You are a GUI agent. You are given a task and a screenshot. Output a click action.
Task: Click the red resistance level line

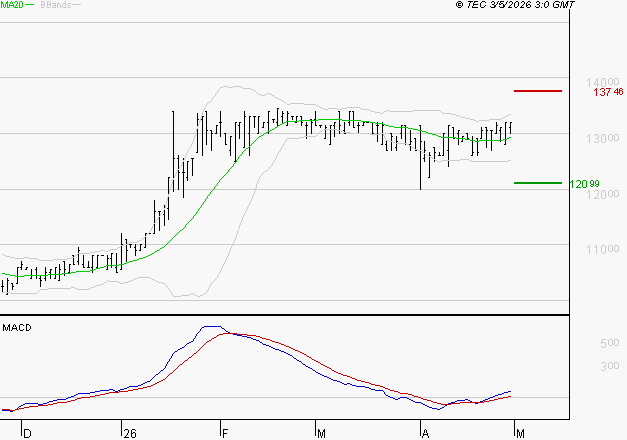pos(538,91)
